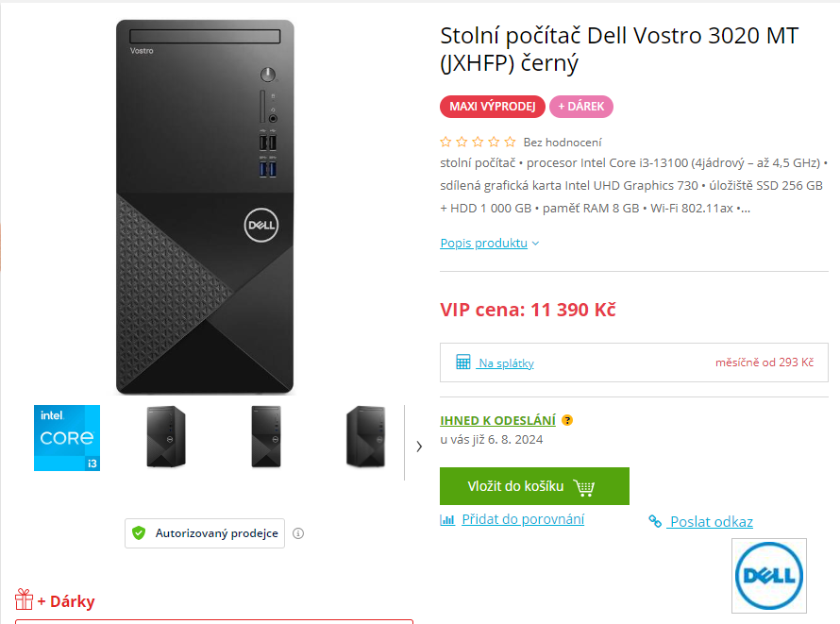This screenshot has height=624, width=840.
Task: Click the green shield authorized seller icon
Action: click(x=139, y=533)
